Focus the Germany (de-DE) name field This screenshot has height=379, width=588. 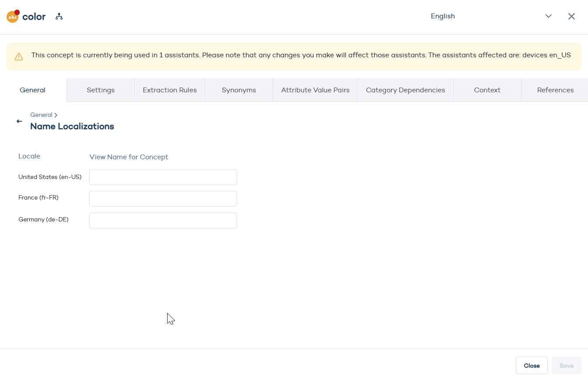163,221
